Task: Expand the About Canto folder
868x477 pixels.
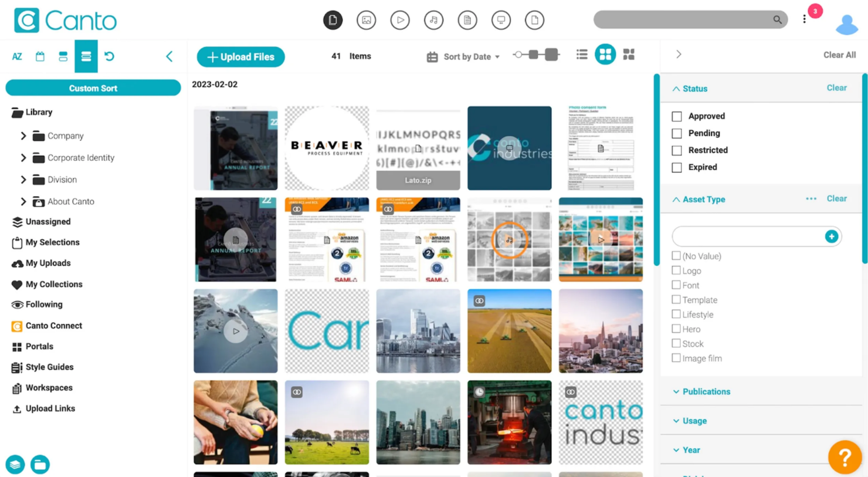Action: [23, 201]
